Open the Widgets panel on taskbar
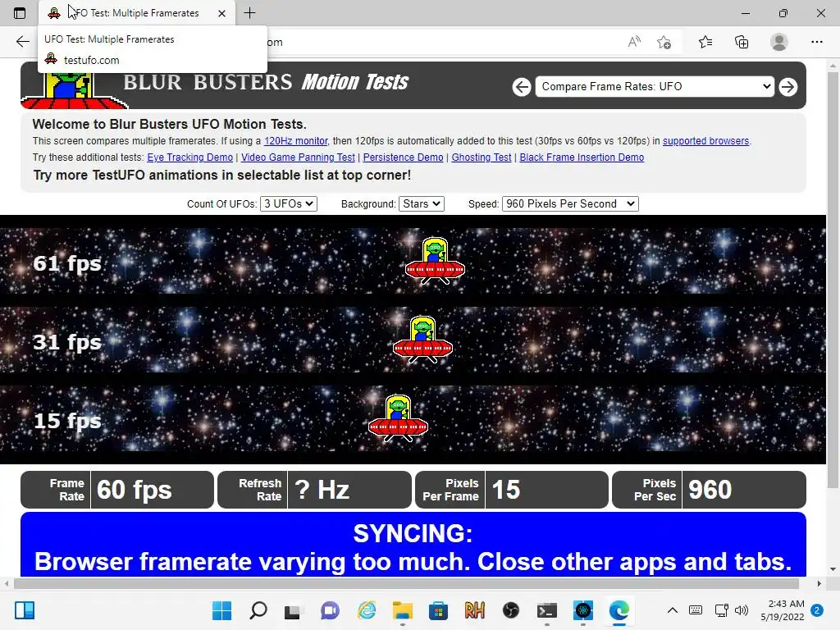 point(25,610)
